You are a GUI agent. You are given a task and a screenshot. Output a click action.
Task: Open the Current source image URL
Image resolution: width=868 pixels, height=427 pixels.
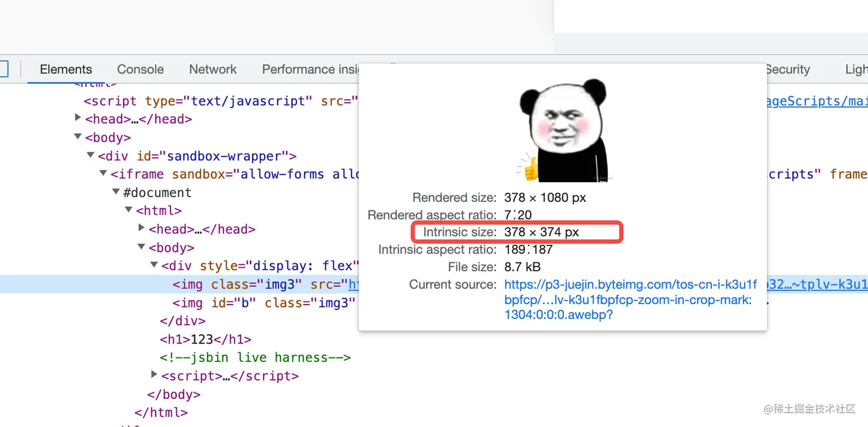pyautogui.click(x=630, y=299)
